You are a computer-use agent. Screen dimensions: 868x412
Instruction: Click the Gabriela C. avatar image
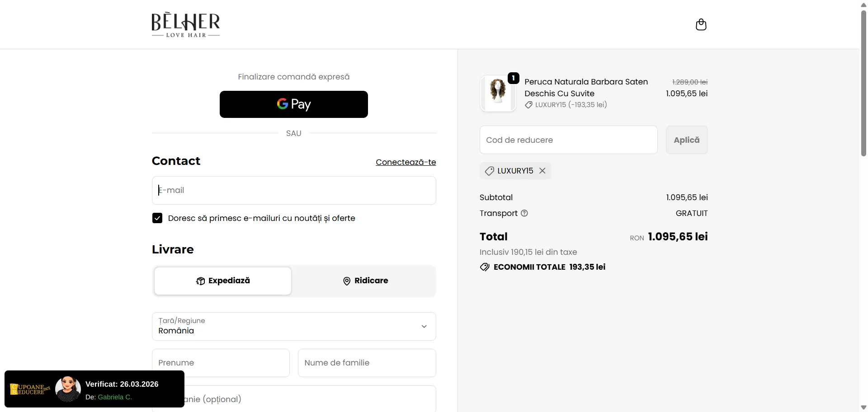point(68,389)
